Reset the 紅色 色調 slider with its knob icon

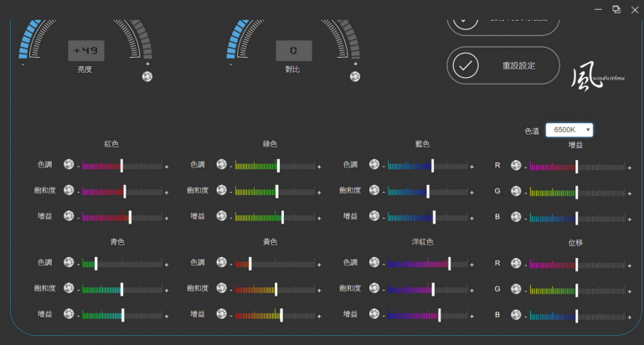(x=69, y=165)
